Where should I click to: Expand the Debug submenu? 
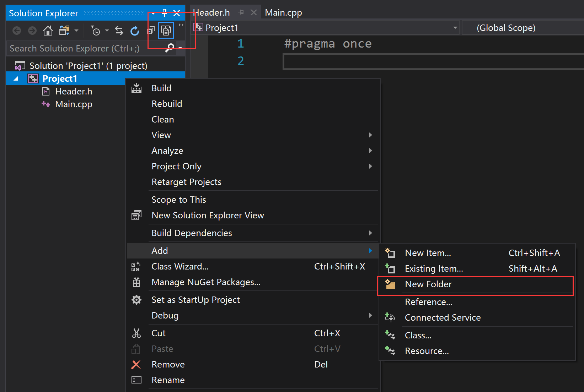[x=253, y=315]
